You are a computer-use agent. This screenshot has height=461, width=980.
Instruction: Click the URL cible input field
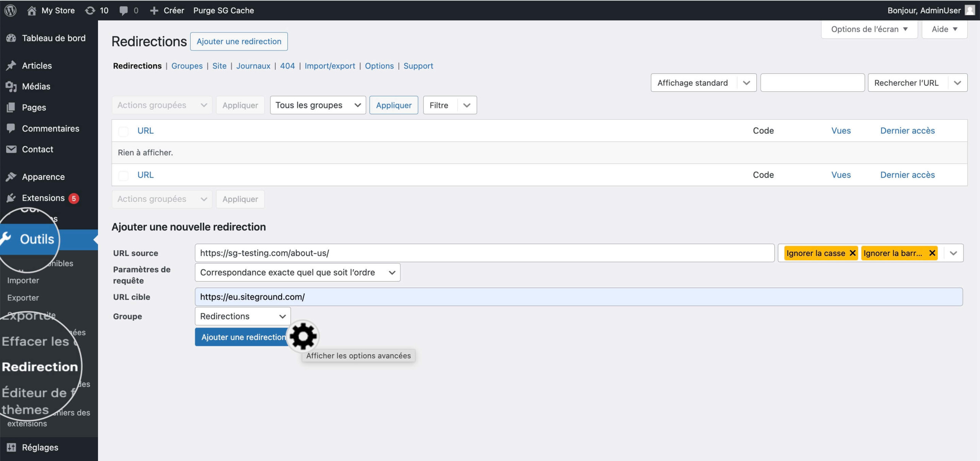[x=578, y=297]
